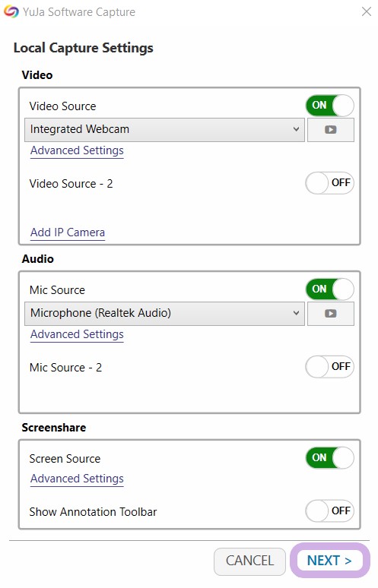Open the Microphone (Realtek Audio) dropdown
This screenshot has height=588, width=378.
click(x=164, y=314)
